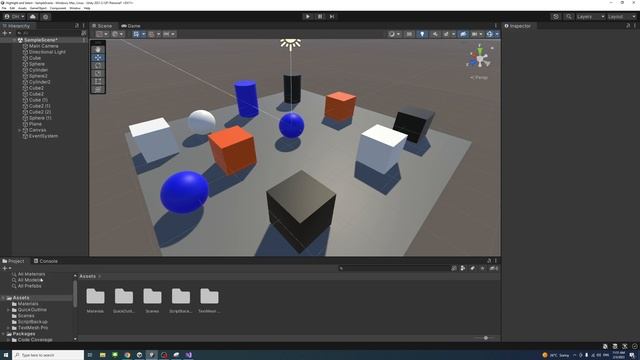Open the QuickOutline folder thumbnail
Screen dimensions: 640x360
[x=124, y=297]
